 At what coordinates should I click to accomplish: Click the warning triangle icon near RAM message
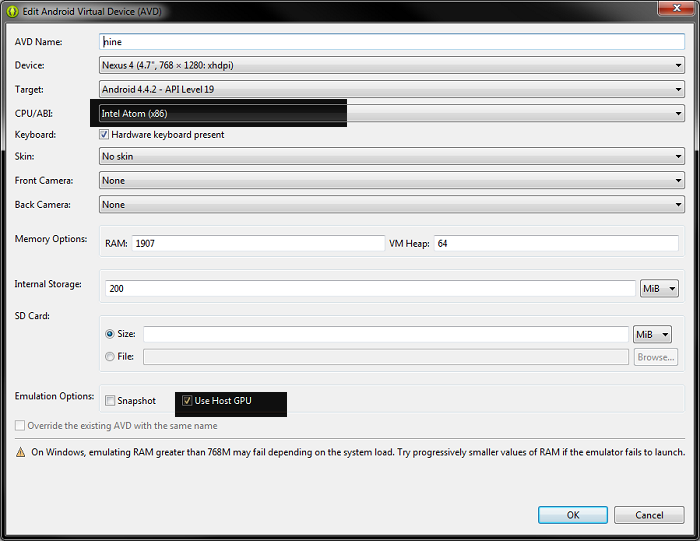tap(21, 453)
